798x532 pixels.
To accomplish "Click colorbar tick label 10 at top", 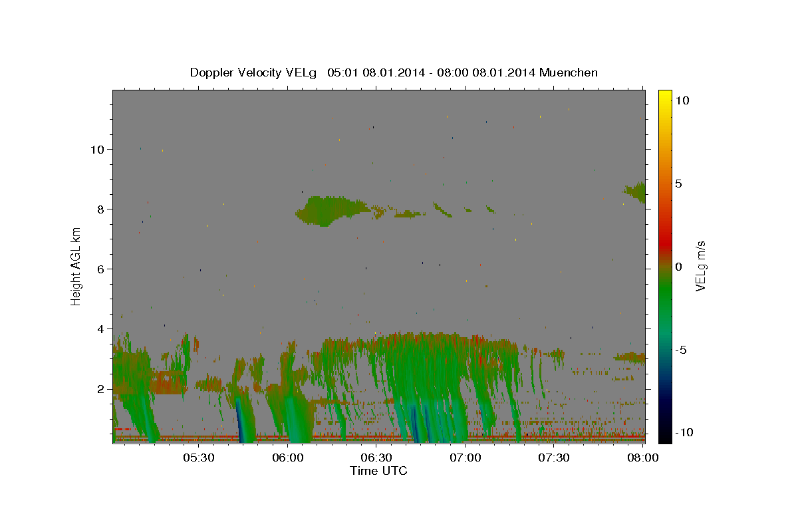I will (x=682, y=100).
